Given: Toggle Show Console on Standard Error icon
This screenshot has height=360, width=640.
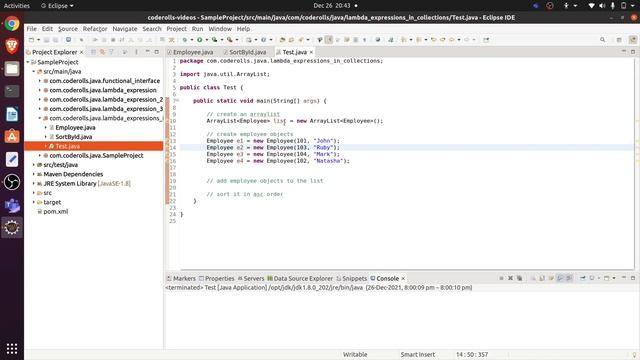Looking at the screenshot, I should 569,278.
